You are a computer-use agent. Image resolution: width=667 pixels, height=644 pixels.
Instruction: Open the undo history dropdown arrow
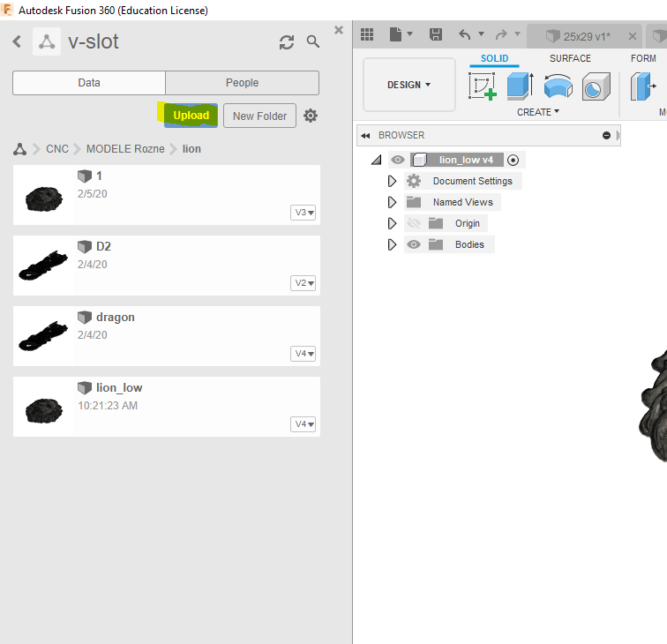(x=481, y=34)
